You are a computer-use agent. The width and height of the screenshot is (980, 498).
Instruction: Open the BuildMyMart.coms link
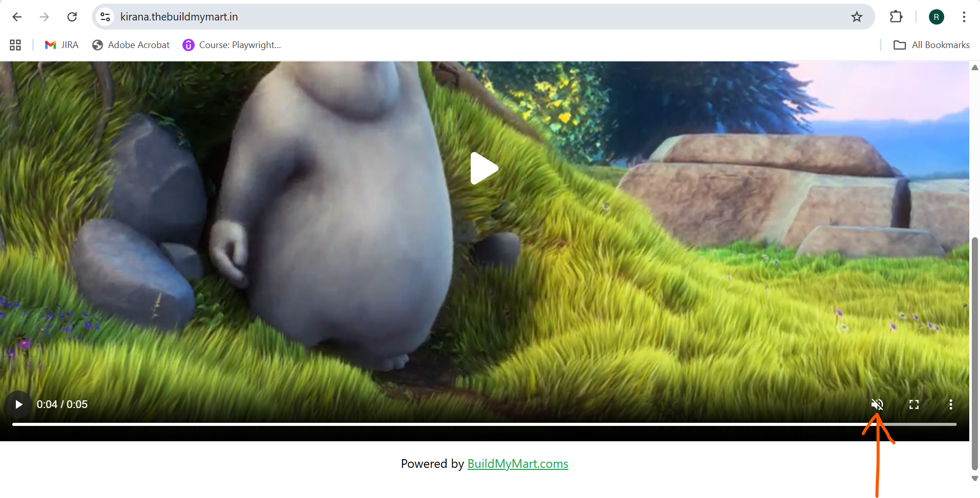pyautogui.click(x=518, y=464)
